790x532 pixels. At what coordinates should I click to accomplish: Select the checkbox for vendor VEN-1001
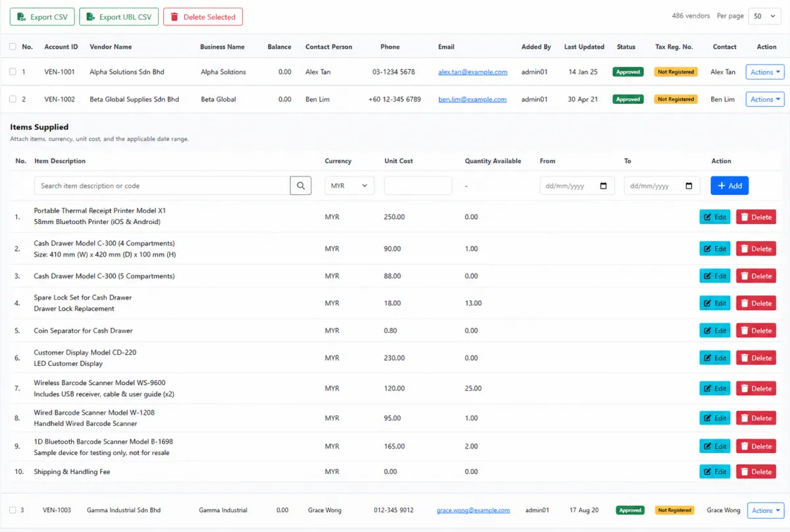(13, 72)
